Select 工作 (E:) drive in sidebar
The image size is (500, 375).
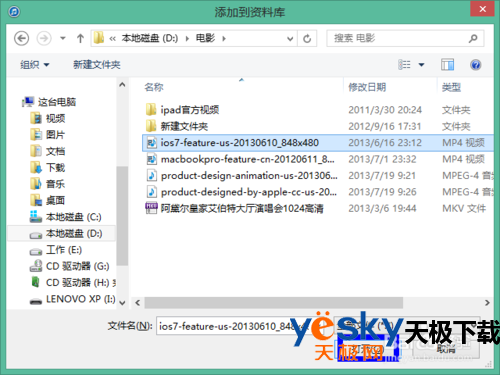[x=56, y=250]
